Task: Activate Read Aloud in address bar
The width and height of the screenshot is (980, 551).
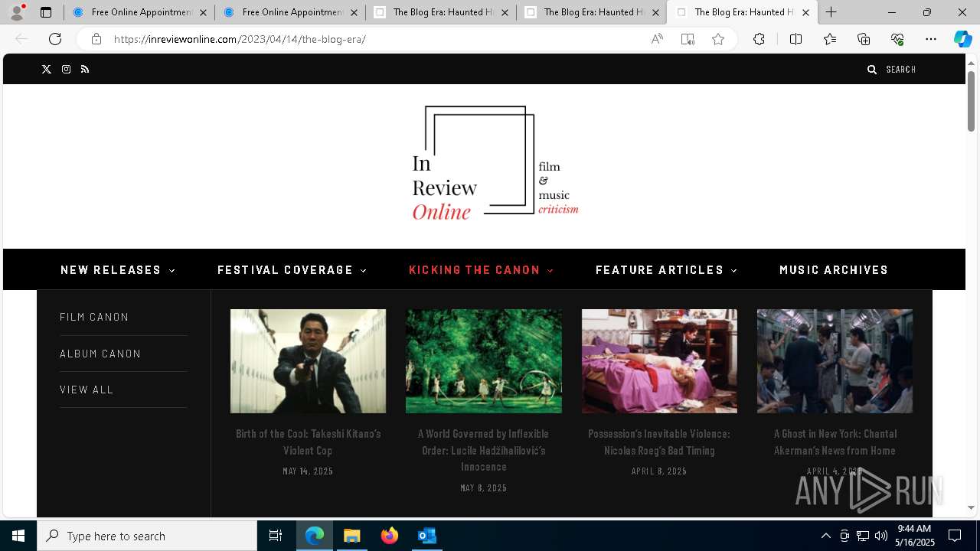Action: 657,39
